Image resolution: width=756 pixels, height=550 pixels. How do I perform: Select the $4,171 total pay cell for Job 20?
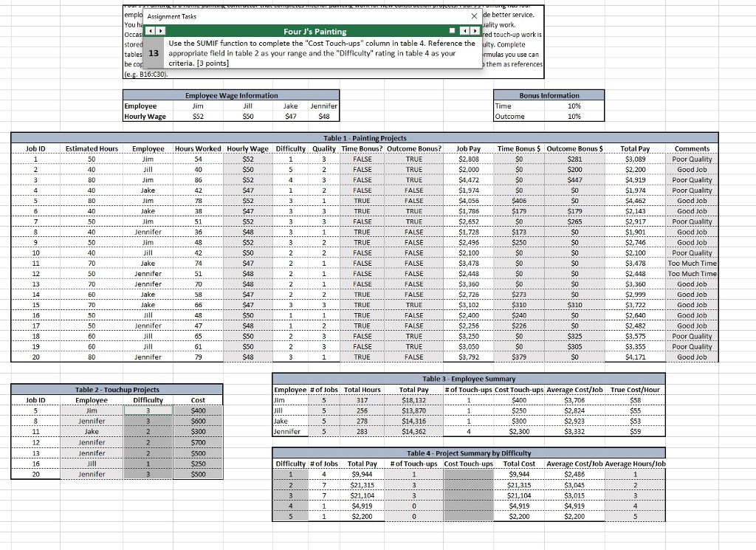[635, 357]
